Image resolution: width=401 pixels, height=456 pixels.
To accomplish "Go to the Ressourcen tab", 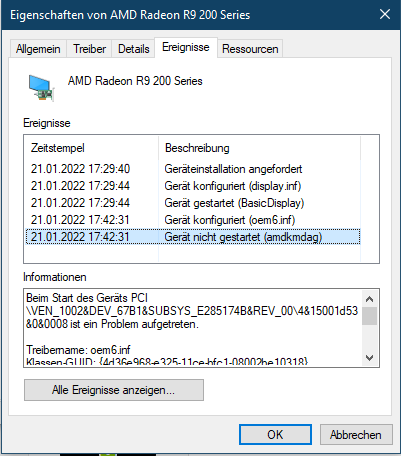I will point(250,49).
